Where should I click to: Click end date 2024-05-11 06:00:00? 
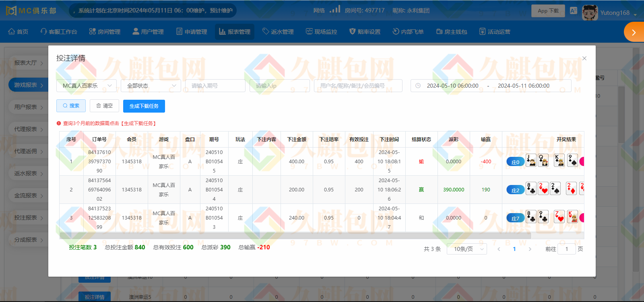[524, 86]
